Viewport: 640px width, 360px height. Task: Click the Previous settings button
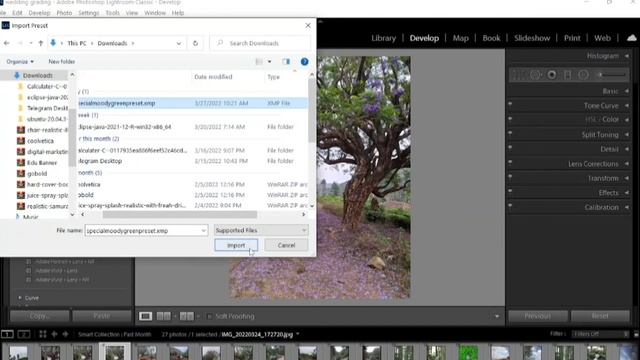[x=538, y=316]
